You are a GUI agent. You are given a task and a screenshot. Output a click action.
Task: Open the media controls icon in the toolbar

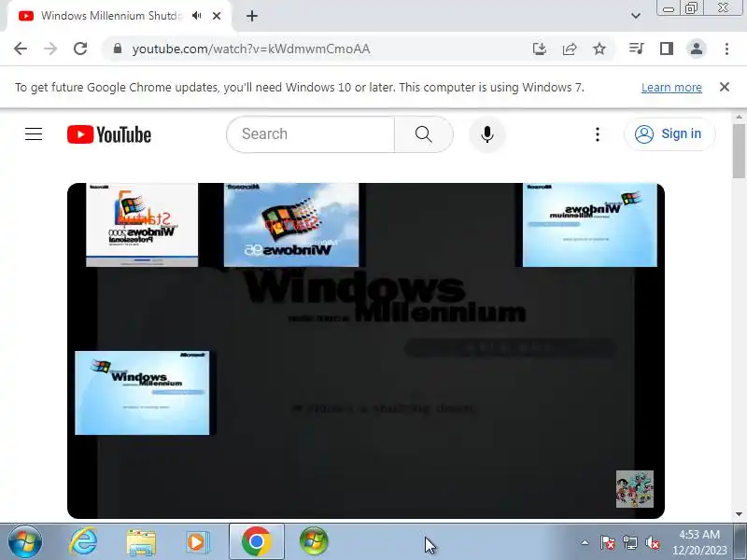coord(637,49)
